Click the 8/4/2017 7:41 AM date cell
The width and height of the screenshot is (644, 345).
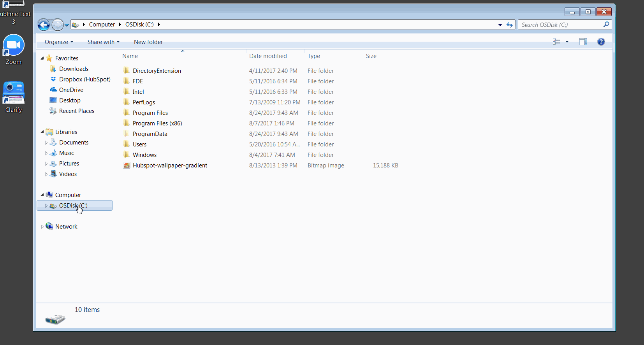[272, 155]
